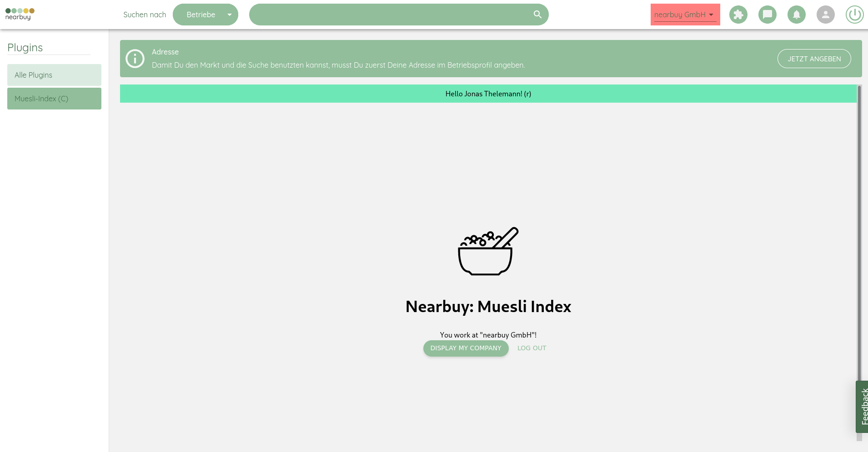Click the muesli bowl image
Screen dimensions: 868x452
coord(488,251)
